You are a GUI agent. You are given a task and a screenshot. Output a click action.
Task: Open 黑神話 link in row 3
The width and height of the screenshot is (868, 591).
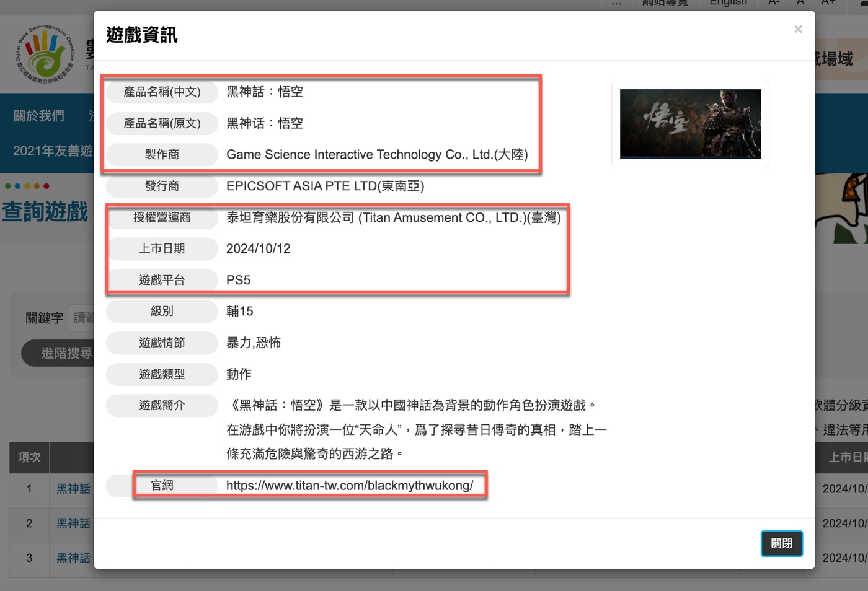[74, 558]
